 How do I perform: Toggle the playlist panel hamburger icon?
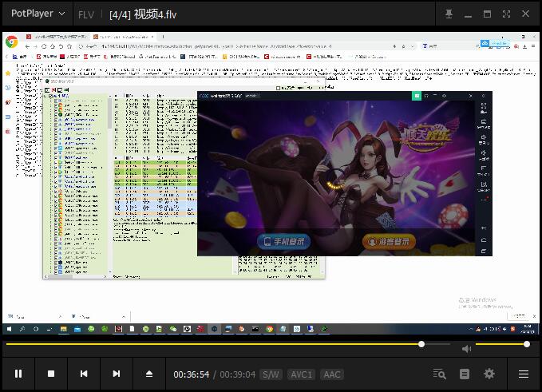524,374
